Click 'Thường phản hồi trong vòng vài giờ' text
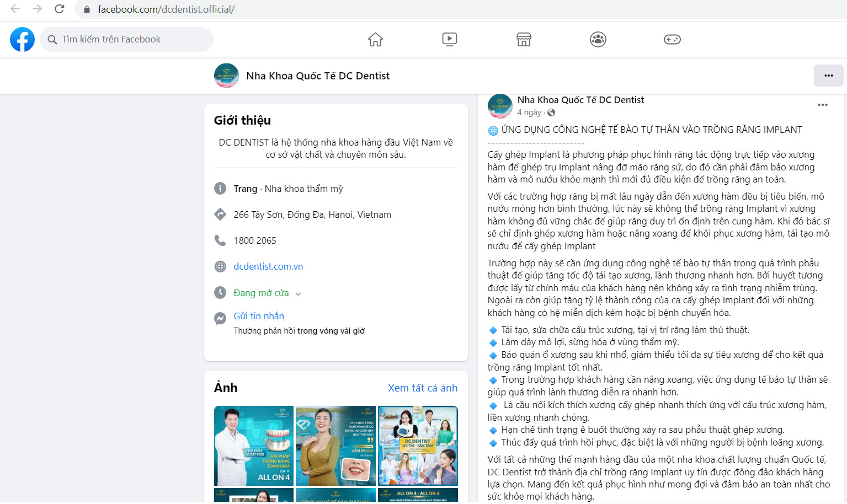Image resolution: width=847 pixels, height=504 pixels. 299,331
